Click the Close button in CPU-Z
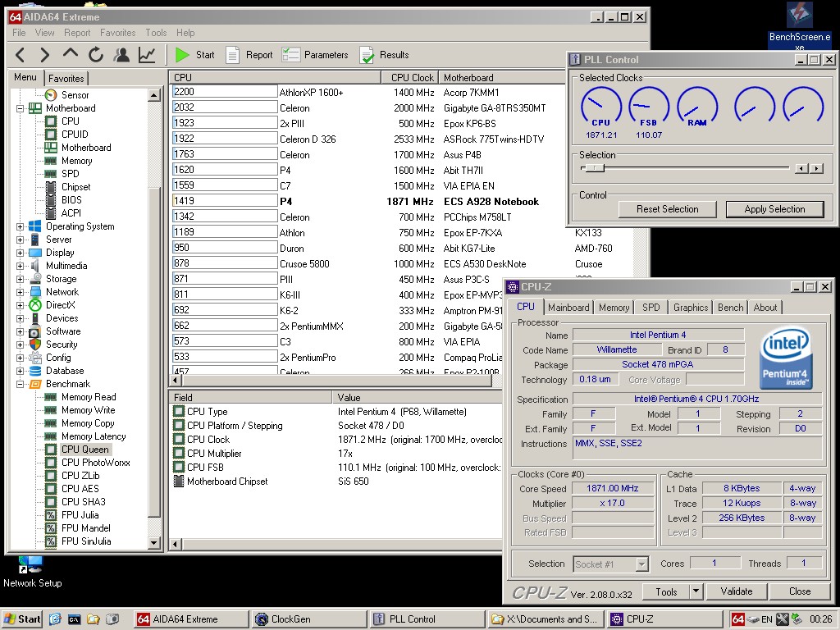Image resolution: width=840 pixels, height=630 pixels. pos(800,591)
